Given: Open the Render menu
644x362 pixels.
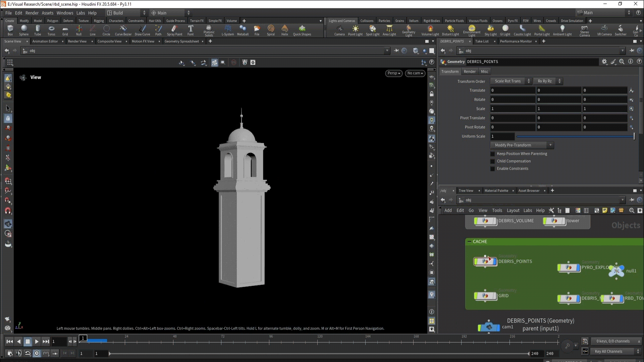Looking at the screenshot, I should (32, 13).
